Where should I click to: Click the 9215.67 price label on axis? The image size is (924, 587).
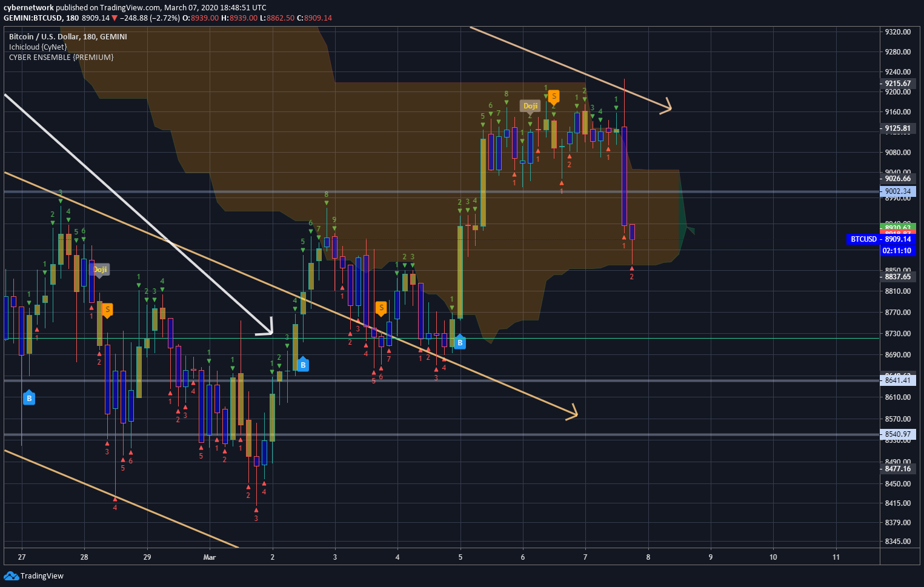tap(897, 84)
